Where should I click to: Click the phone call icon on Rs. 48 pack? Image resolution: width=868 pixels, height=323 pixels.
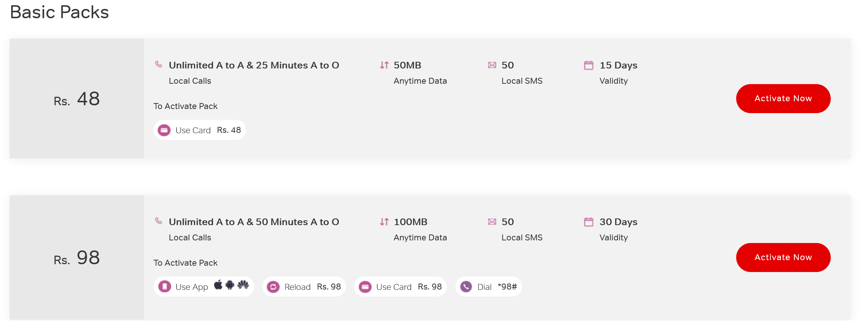pos(159,64)
